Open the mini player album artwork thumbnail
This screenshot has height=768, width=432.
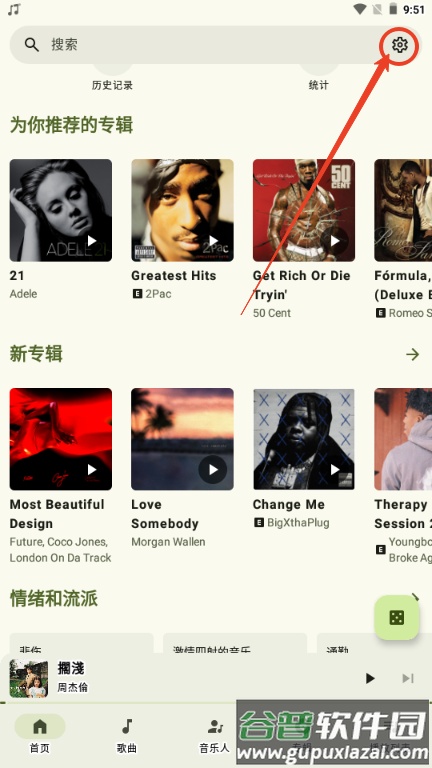[29, 678]
